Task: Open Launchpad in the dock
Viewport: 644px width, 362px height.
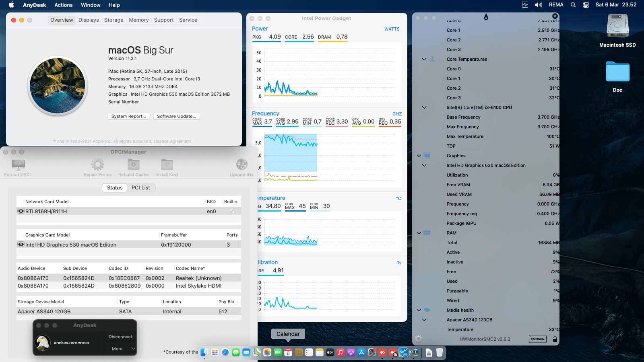Action: pos(215,352)
